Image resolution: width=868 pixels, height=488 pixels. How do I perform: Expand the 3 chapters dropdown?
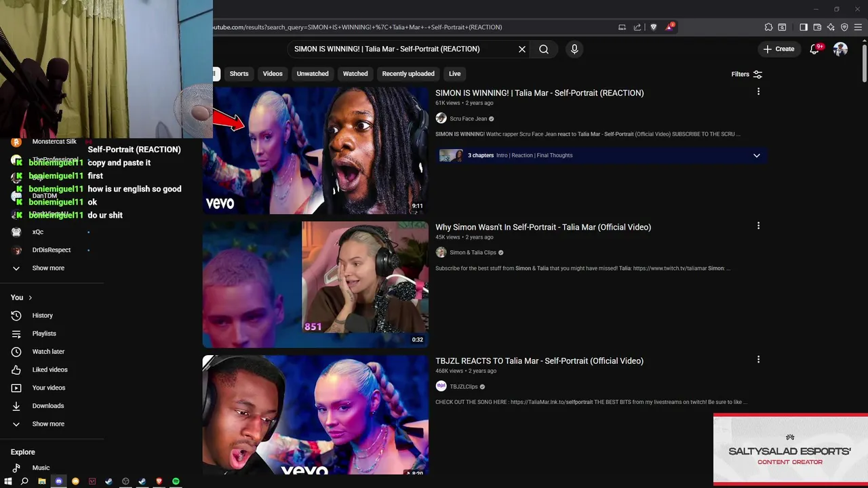coord(757,155)
